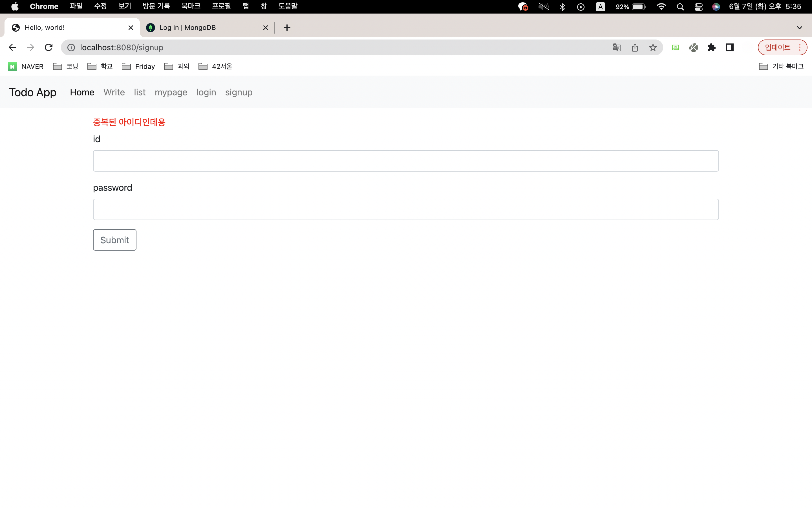The height and width of the screenshot is (508, 812).
Task: Share this page via share icon
Action: coord(635,47)
